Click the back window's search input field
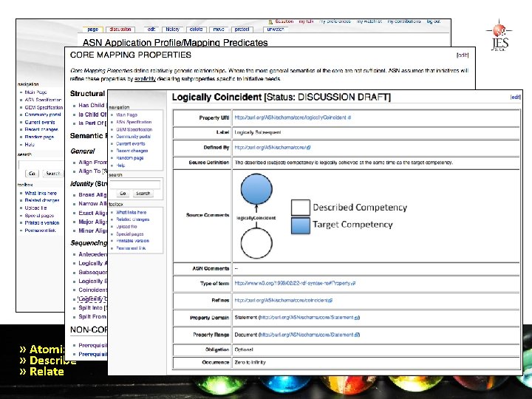Screen dimensions: 532x399 41,165
